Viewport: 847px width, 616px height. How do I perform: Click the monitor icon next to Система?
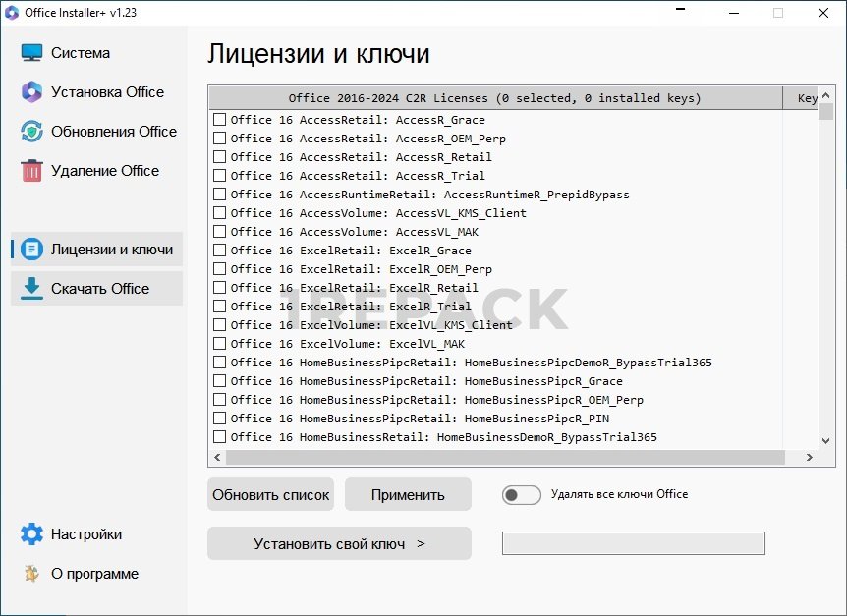[32, 53]
